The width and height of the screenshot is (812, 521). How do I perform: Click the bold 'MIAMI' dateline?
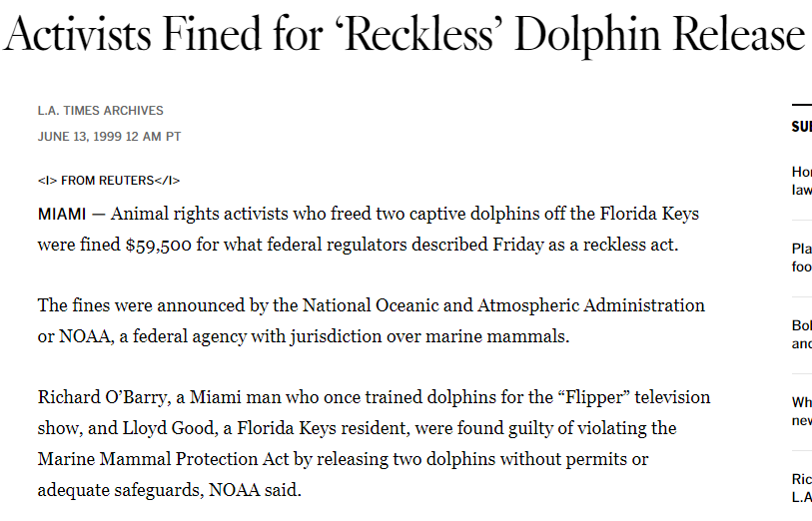(x=63, y=215)
